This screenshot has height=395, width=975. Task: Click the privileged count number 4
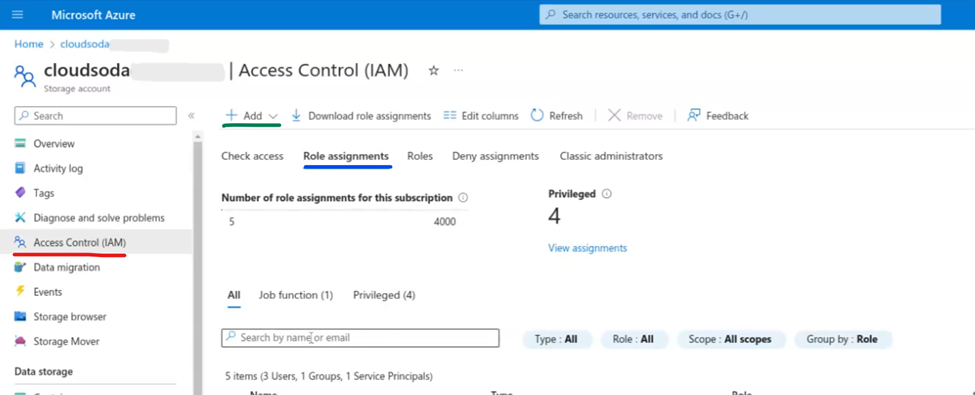coord(554,216)
